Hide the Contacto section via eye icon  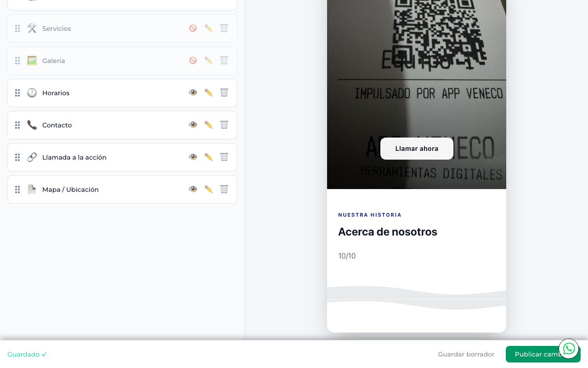click(193, 125)
